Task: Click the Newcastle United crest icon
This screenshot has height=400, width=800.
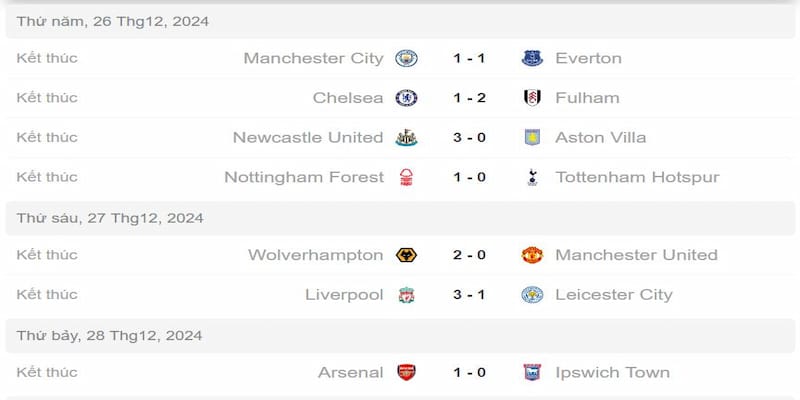Action: (406, 137)
